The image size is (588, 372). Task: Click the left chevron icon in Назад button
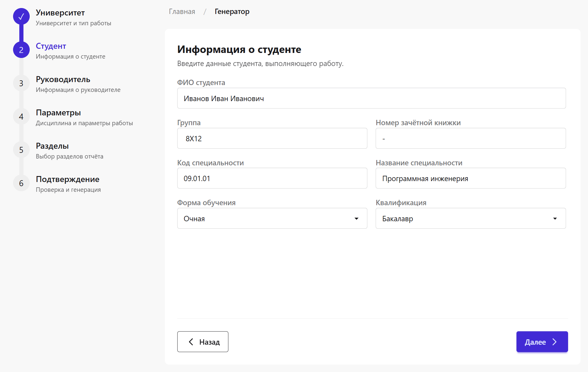pyautogui.click(x=191, y=342)
